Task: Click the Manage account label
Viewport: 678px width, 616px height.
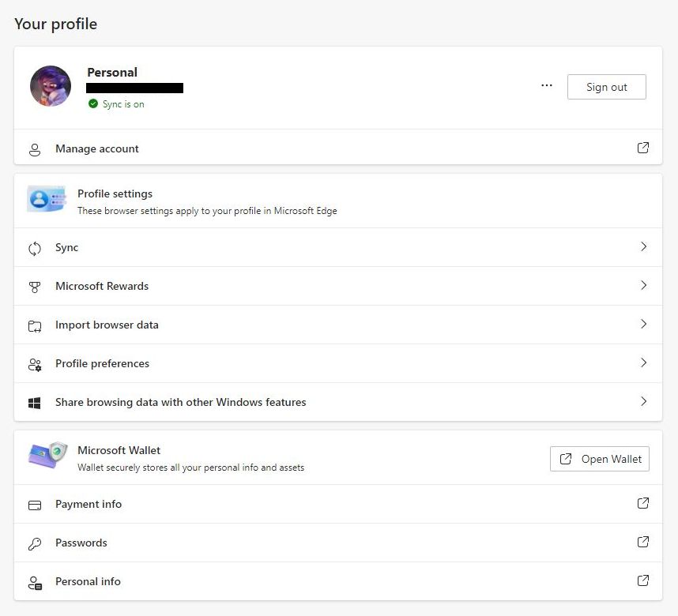Action: (x=97, y=148)
